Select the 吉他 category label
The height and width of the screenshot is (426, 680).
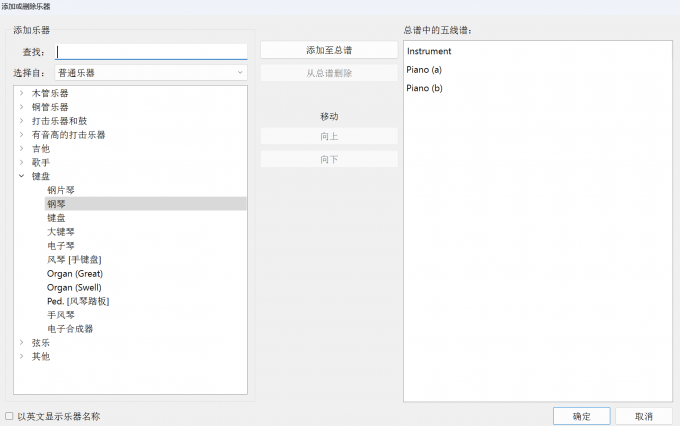[41, 148]
